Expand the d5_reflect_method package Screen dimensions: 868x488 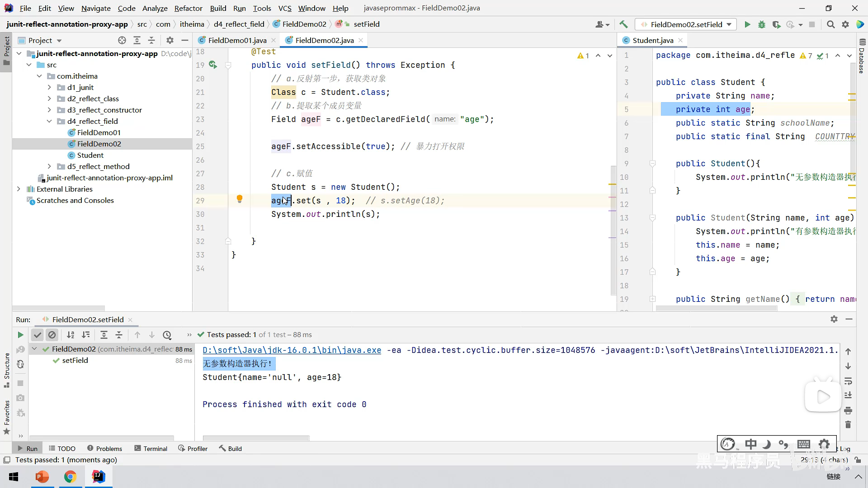49,166
